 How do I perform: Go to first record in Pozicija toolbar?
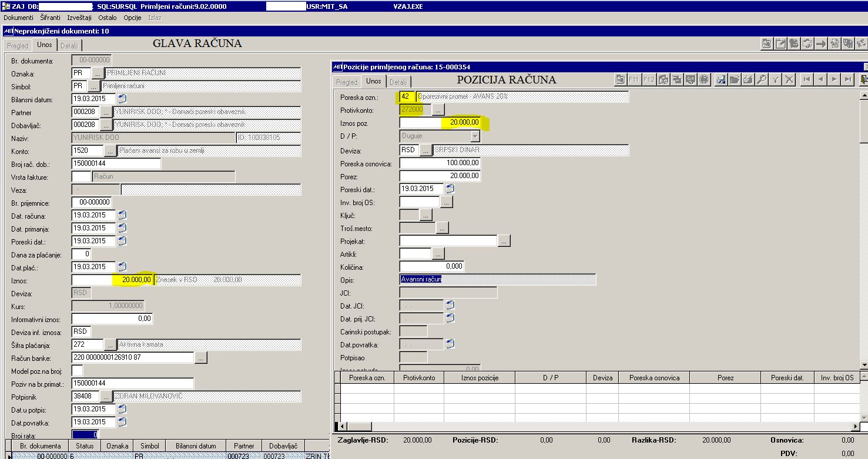click(x=807, y=80)
